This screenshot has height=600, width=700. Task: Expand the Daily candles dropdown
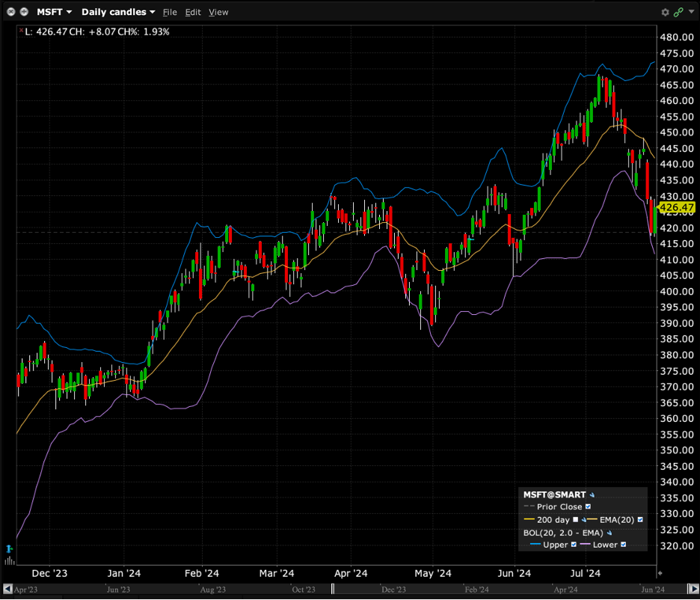(118, 12)
